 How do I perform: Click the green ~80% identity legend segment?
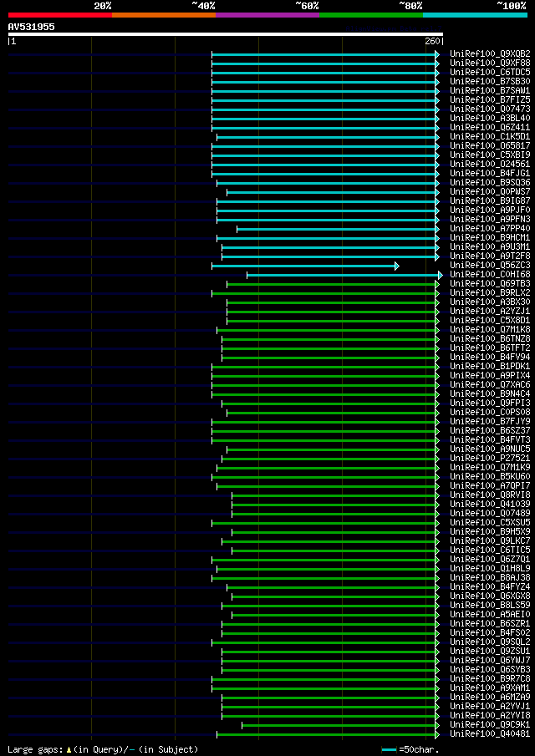point(371,15)
